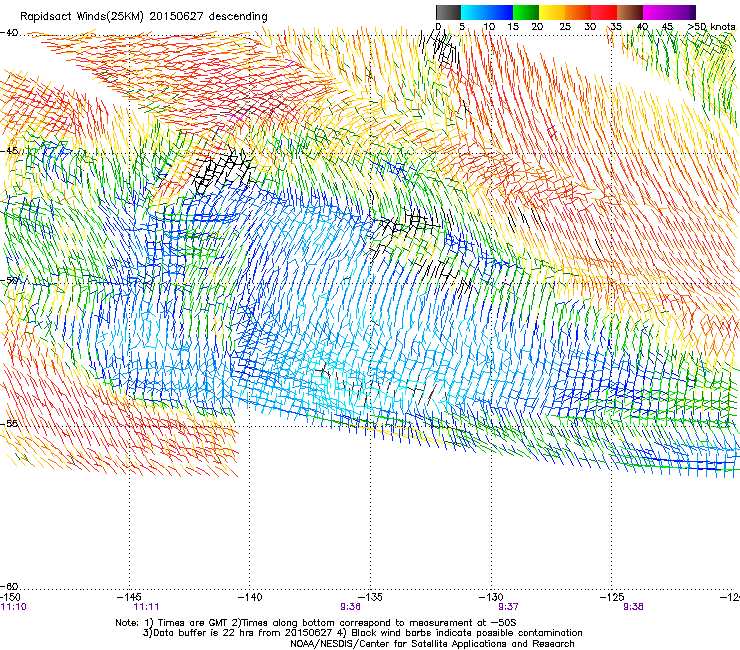Click the latitude label '-60' on the left axis
The image size is (740, 650).
9,586
